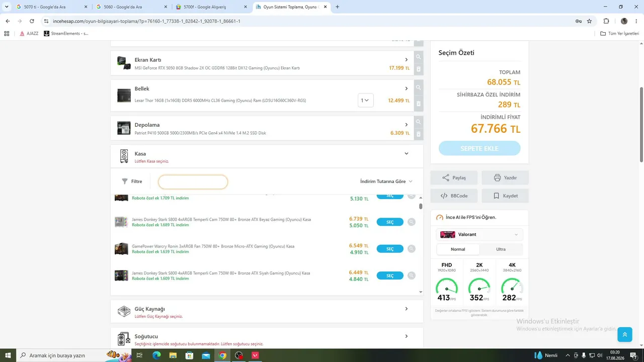Open a new Chrome tab
Screen dimensions: 644x362
pos(337,7)
